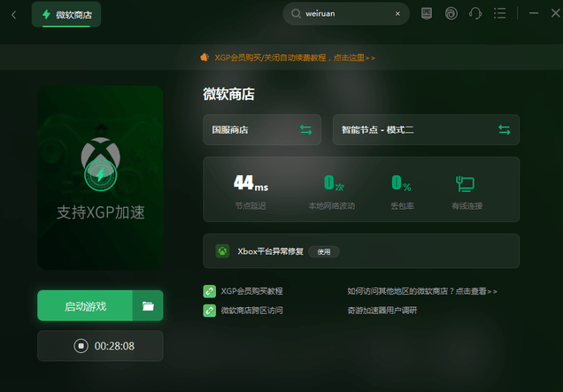The height and width of the screenshot is (392, 563).
Task: Click the search field containing weiruan
Action: click(346, 13)
